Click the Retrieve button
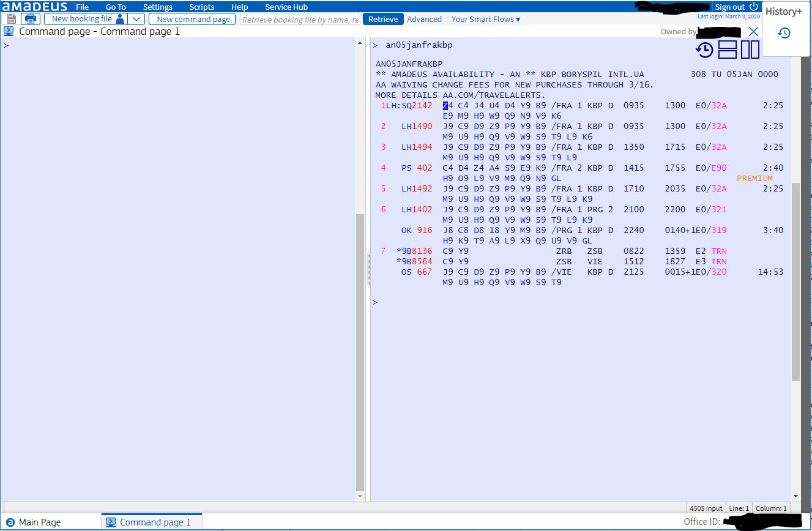This screenshot has width=812, height=531. pyautogui.click(x=383, y=19)
